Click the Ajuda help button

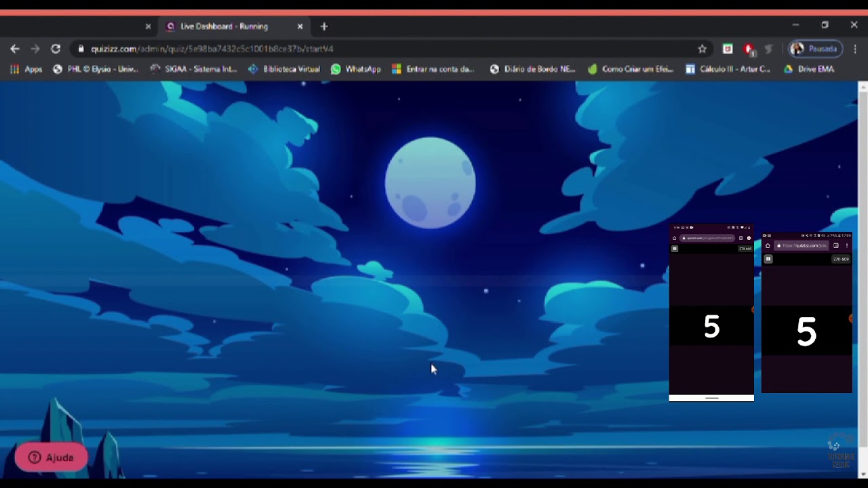51,457
